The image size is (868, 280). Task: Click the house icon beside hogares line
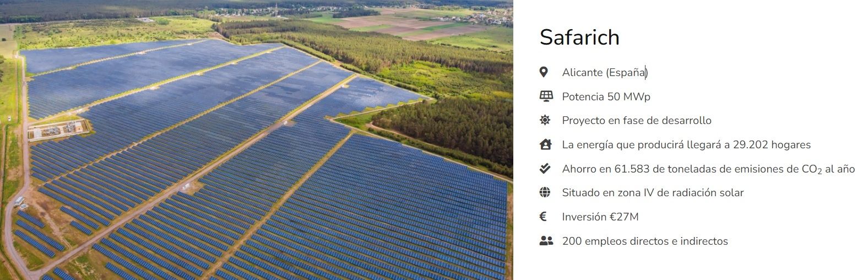coord(545,144)
